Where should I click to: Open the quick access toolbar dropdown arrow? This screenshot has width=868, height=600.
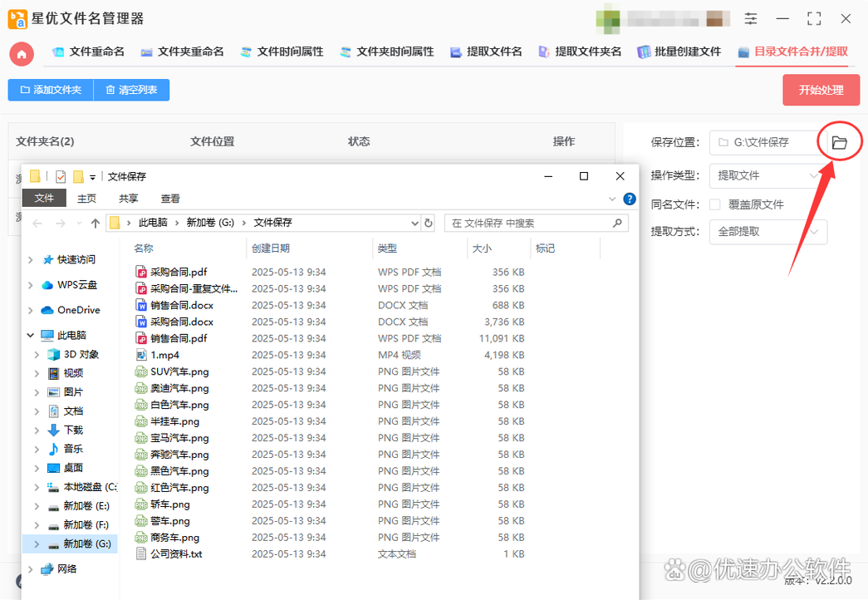pos(92,177)
